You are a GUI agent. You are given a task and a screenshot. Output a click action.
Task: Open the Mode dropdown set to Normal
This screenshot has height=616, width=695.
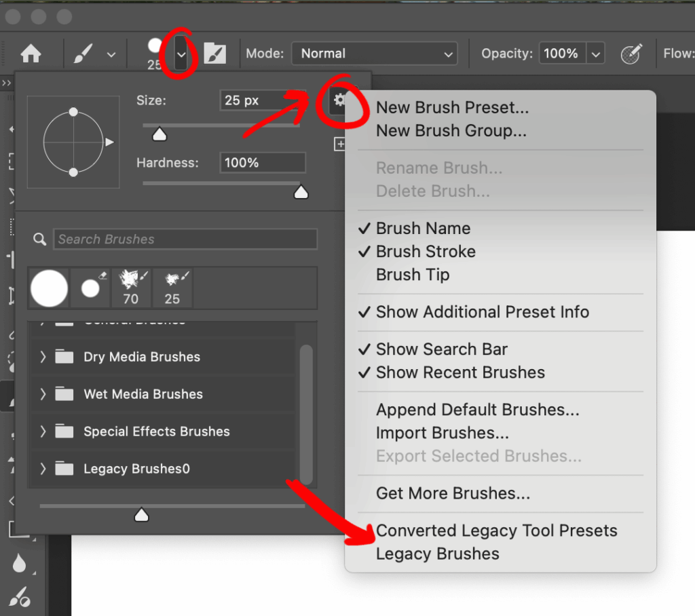[374, 54]
